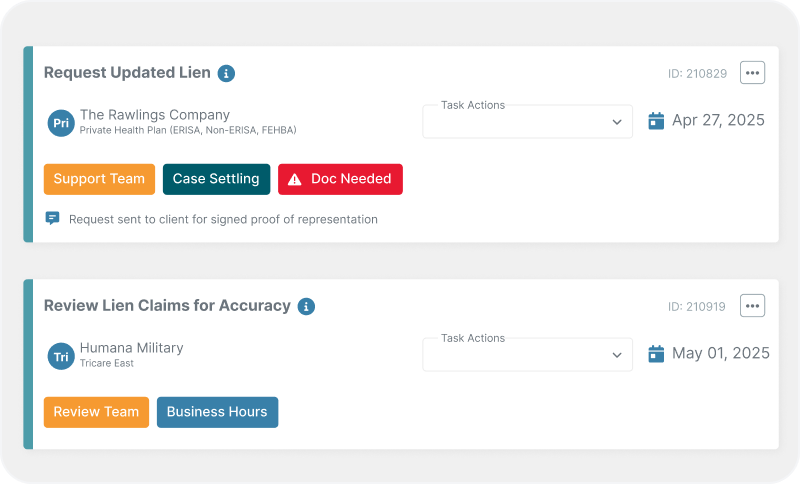Click info icon beside Review Lien Claims for Accuracy
The height and width of the screenshot is (484, 800).
coord(306,307)
